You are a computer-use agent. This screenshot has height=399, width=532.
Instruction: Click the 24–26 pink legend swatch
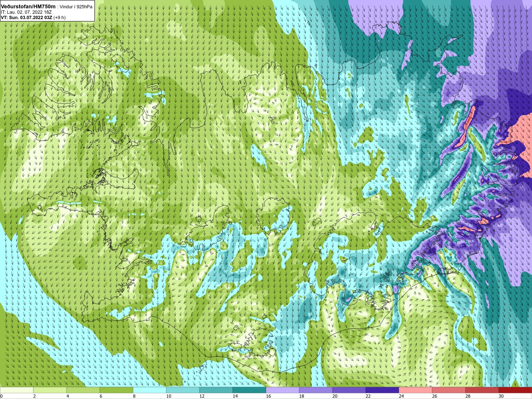416,390
